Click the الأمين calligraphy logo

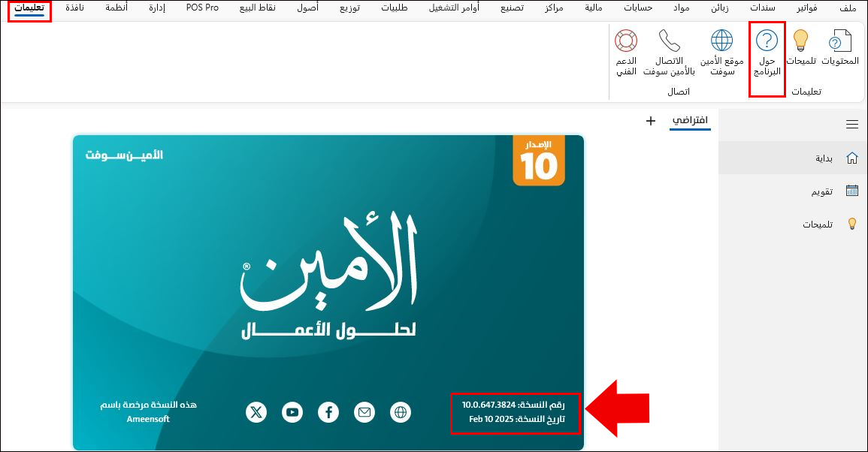pyautogui.click(x=328, y=260)
